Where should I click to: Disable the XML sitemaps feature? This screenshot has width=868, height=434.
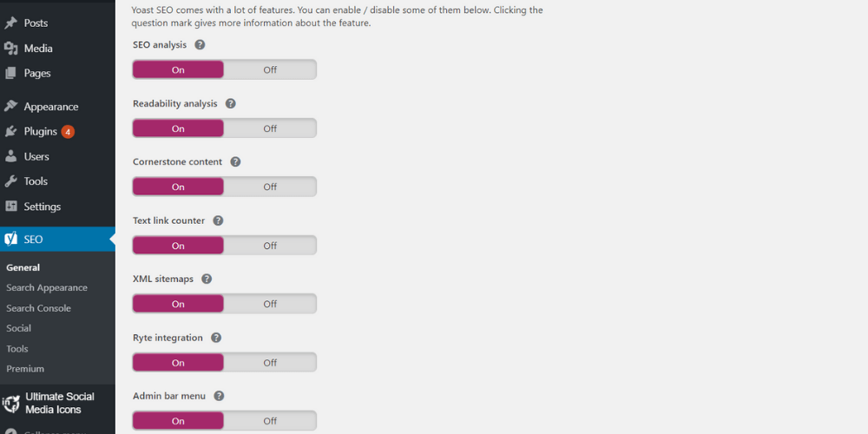270,304
